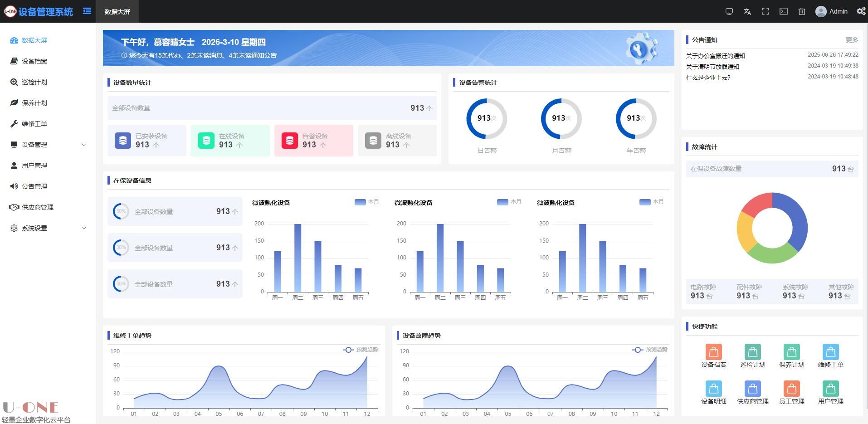868x424 pixels.
Task: Expand the 设备管理 sidebar submenu
Action: tap(48, 145)
